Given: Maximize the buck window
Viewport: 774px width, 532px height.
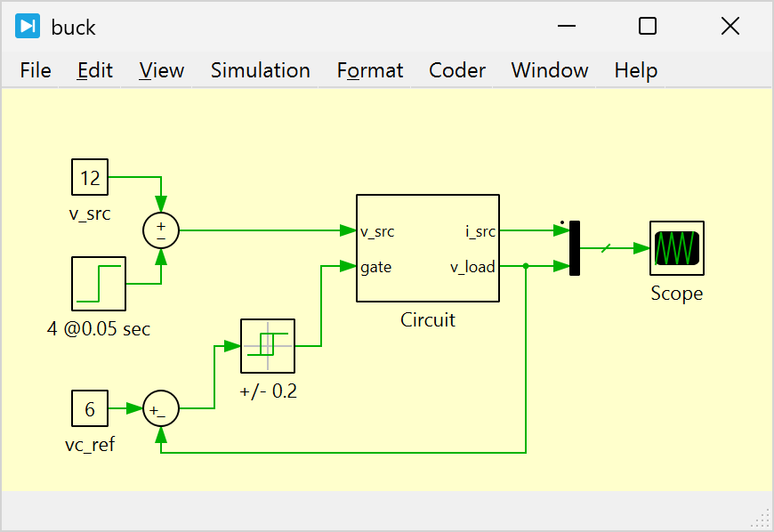Looking at the screenshot, I should click(648, 27).
